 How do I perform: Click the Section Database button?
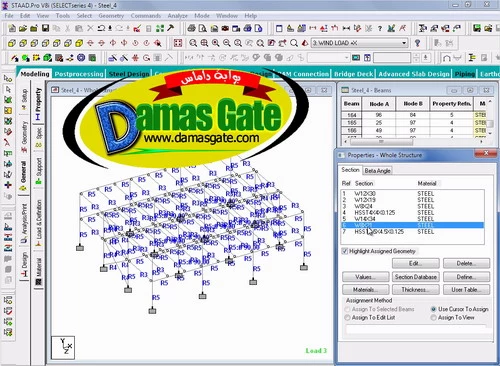pos(416,277)
